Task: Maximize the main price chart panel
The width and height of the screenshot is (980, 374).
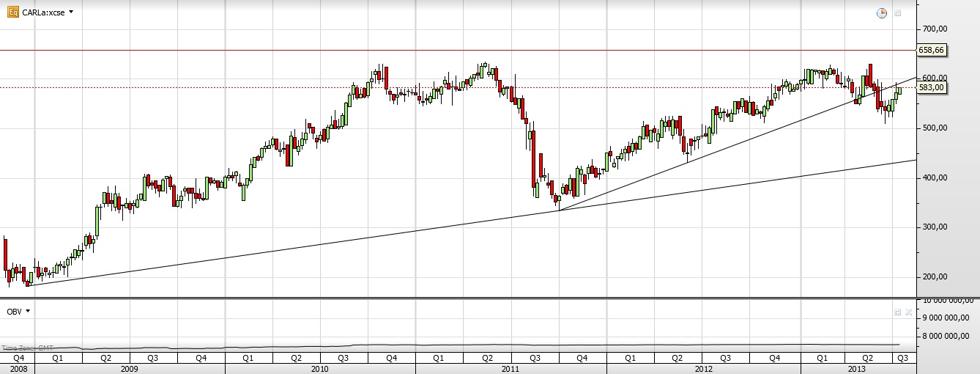Action: [x=898, y=13]
